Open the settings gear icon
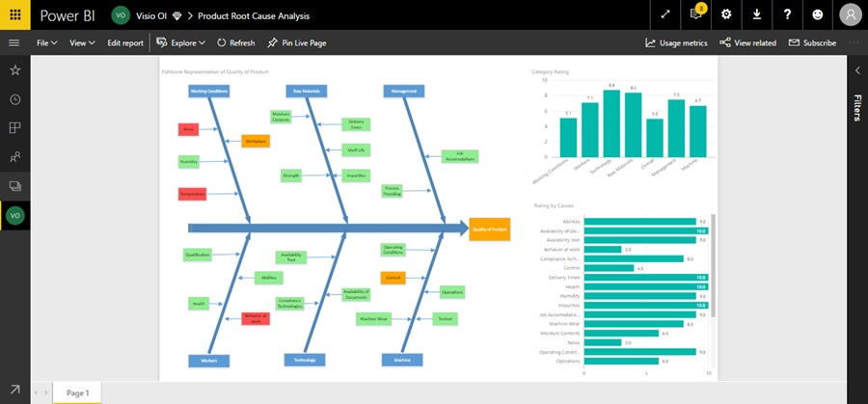 point(726,14)
